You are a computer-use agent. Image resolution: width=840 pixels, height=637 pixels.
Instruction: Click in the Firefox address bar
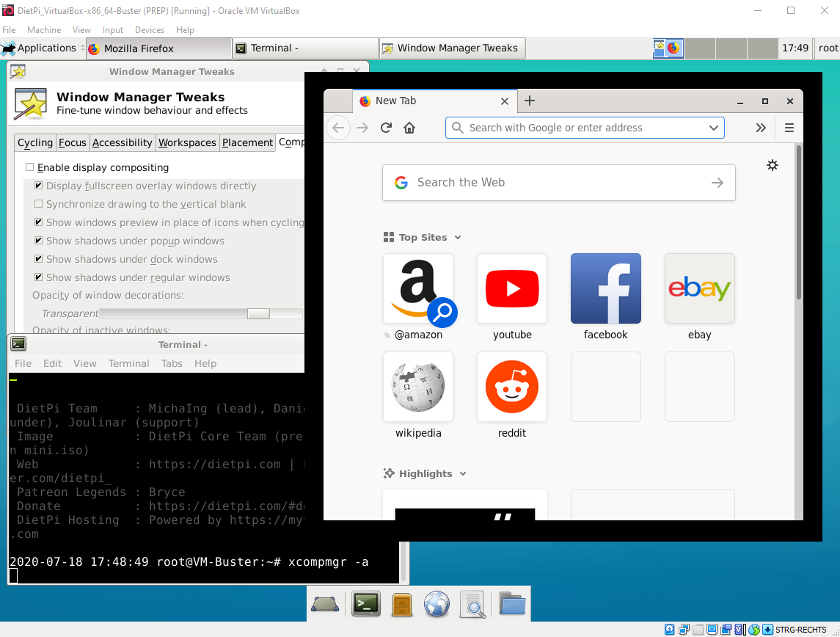pyautogui.click(x=585, y=128)
